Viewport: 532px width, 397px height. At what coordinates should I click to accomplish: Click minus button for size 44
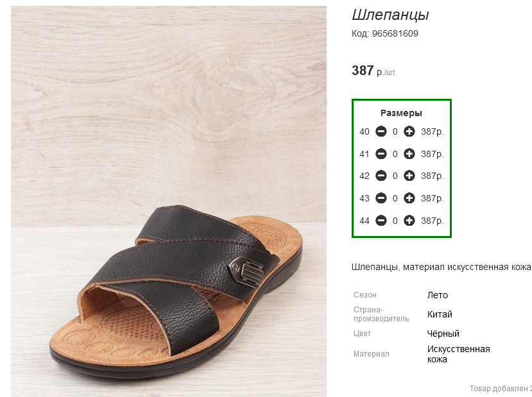[381, 221]
